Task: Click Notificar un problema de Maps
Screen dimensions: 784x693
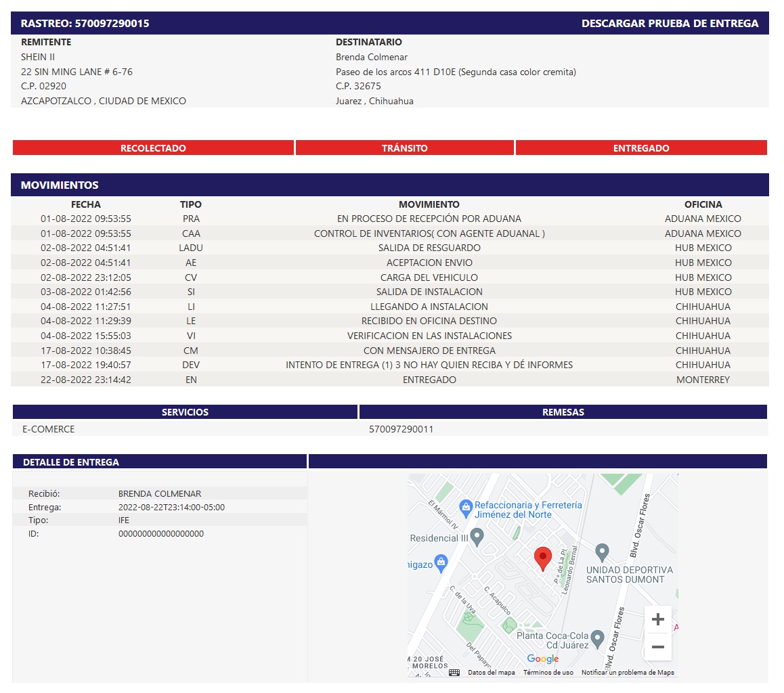Action: pos(628,672)
